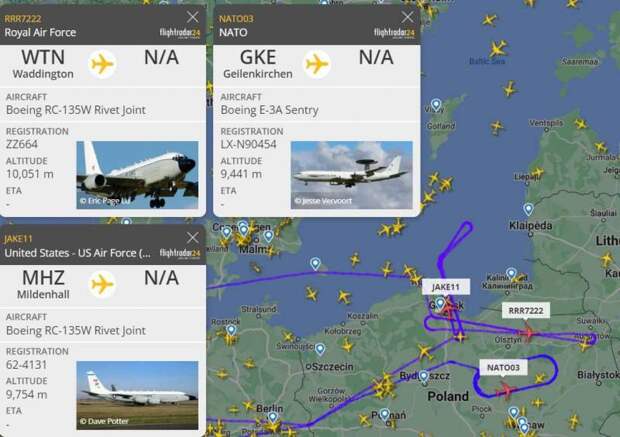Close the JAKE11 flight info panel
The height and width of the screenshot is (437, 620).
[x=193, y=237]
